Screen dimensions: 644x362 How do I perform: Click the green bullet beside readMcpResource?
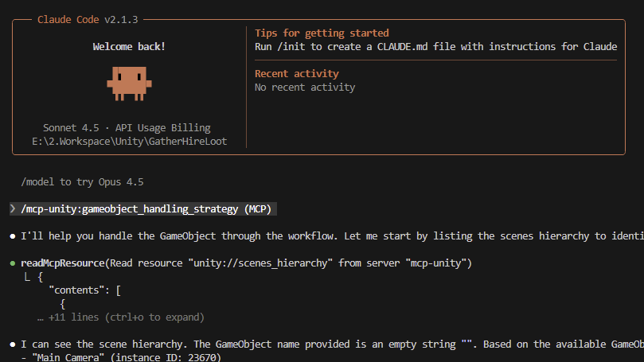coord(13,263)
